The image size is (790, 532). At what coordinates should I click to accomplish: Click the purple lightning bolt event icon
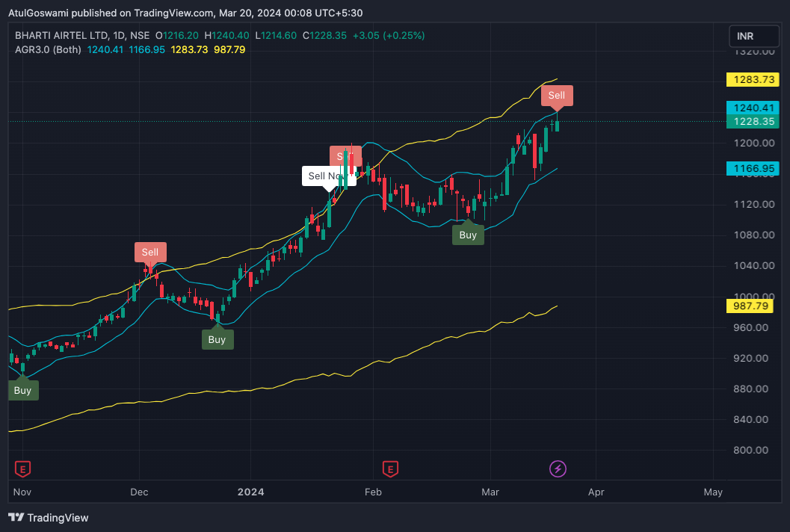coord(558,469)
